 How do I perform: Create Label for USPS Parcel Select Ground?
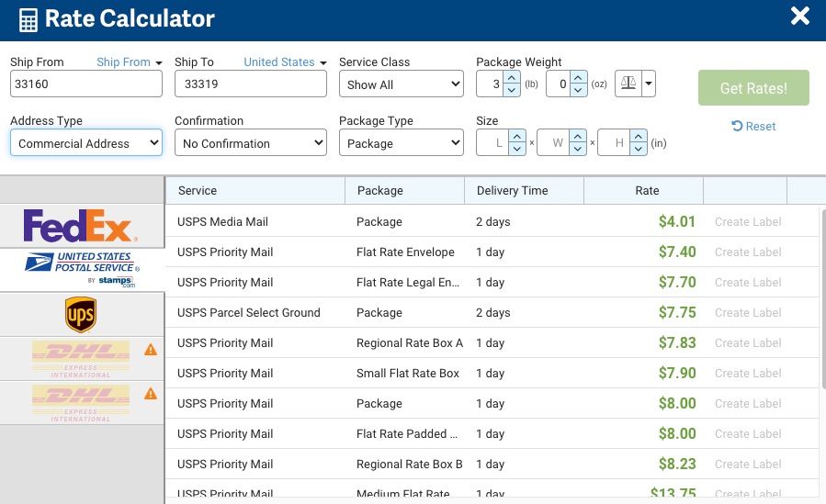(748, 312)
